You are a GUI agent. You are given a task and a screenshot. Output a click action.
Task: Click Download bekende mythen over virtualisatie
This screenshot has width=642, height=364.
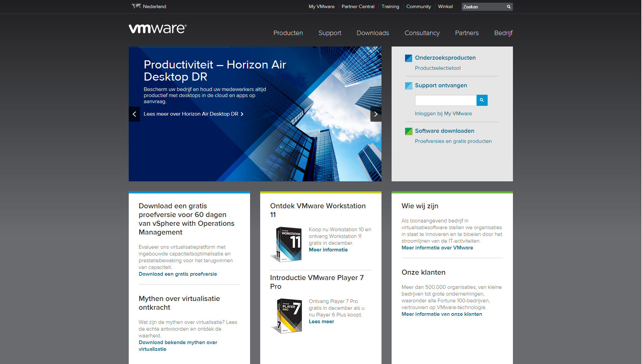(x=178, y=346)
